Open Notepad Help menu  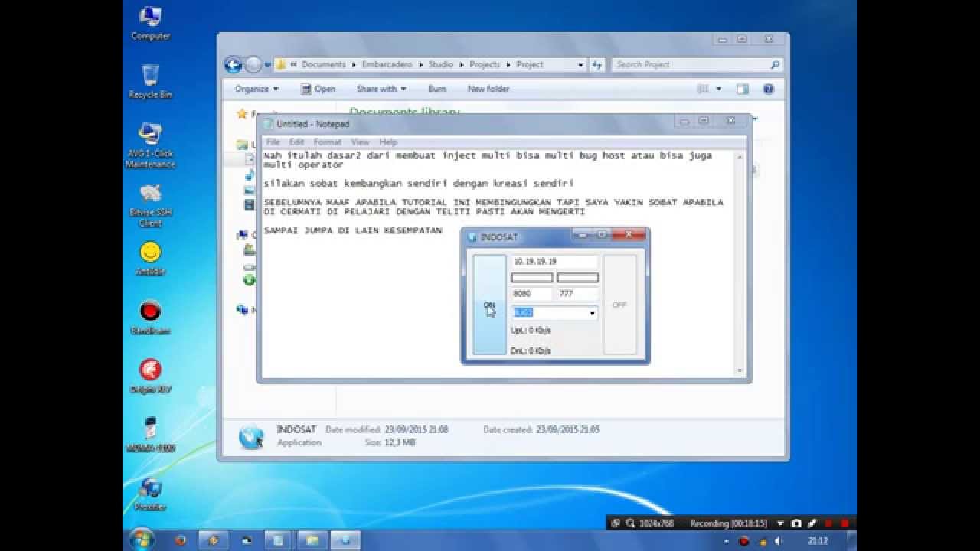(x=388, y=142)
